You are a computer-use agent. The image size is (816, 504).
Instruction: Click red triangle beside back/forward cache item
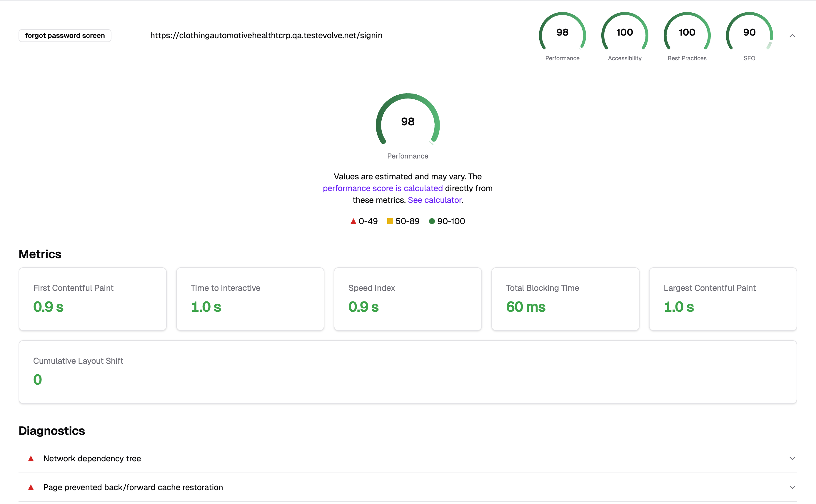(x=31, y=487)
